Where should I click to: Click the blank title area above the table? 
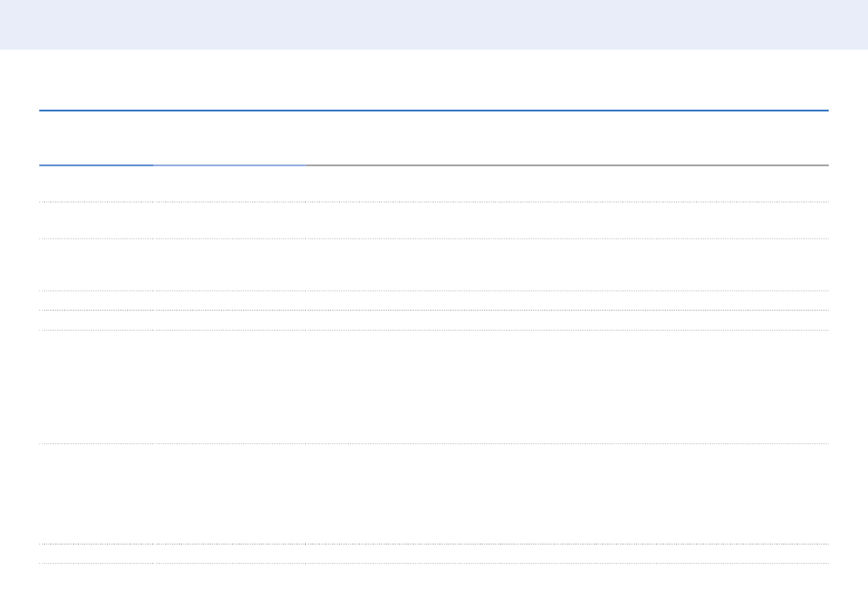pos(434,79)
